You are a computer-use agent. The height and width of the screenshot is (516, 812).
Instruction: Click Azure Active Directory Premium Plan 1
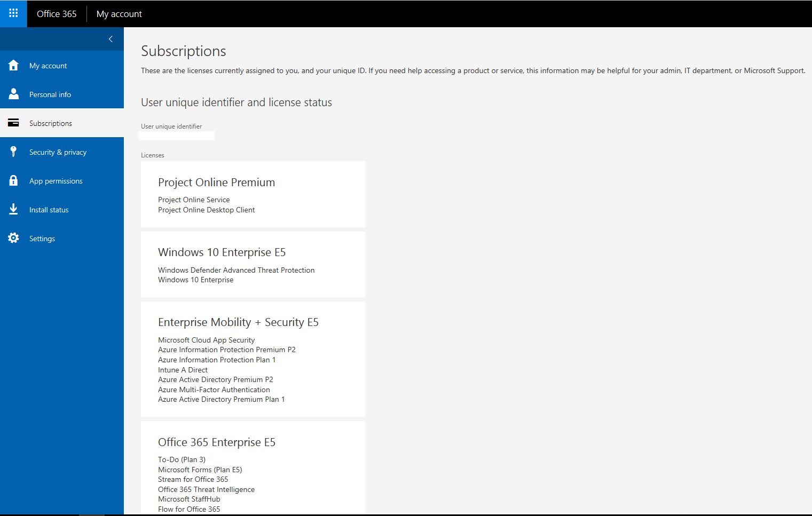click(x=221, y=399)
